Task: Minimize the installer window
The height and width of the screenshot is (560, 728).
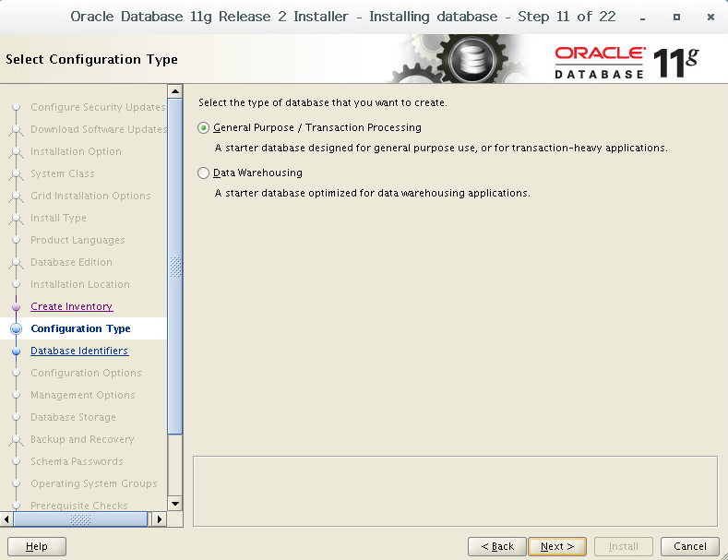Action: click(642, 18)
